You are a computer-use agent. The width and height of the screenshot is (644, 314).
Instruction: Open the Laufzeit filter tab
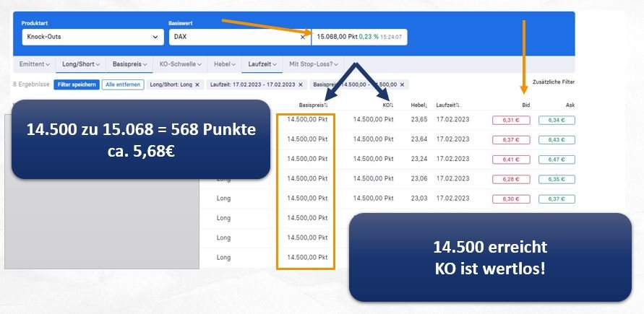pyautogui.click(x=262, y=64)
